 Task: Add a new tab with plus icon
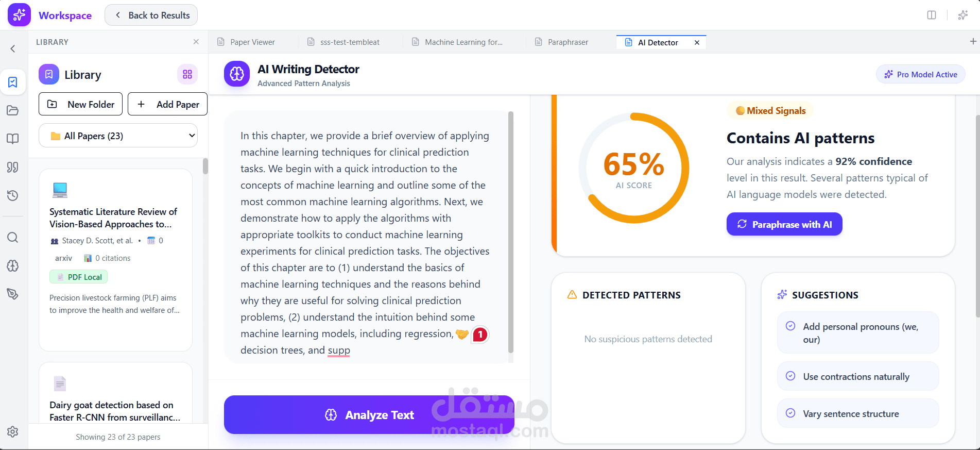pyautogui.click(x=973, y=41)
